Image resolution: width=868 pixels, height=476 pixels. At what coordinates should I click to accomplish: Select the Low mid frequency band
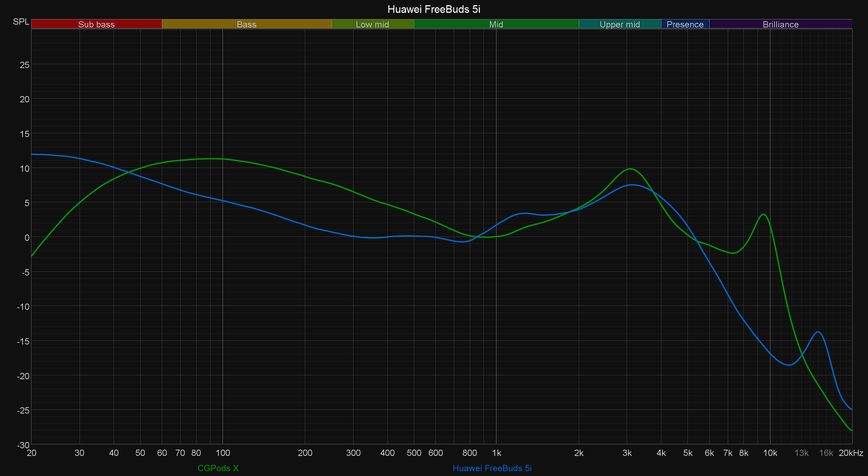[x=372, y=24]
